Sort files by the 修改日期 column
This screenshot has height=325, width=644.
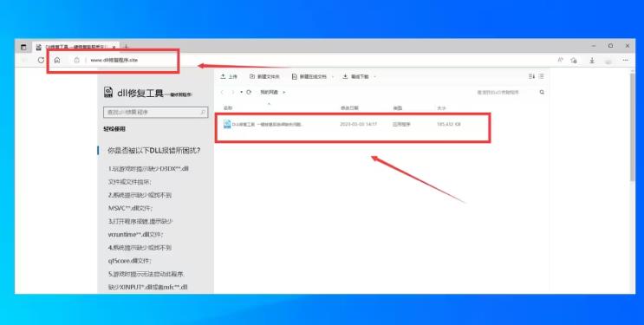tap(349, 108)
